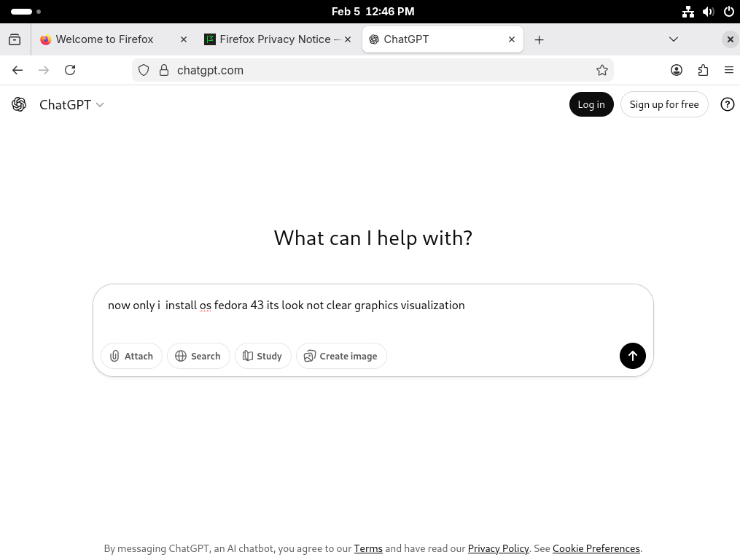Open the system volume indicator in top bar

coord(708,12)
